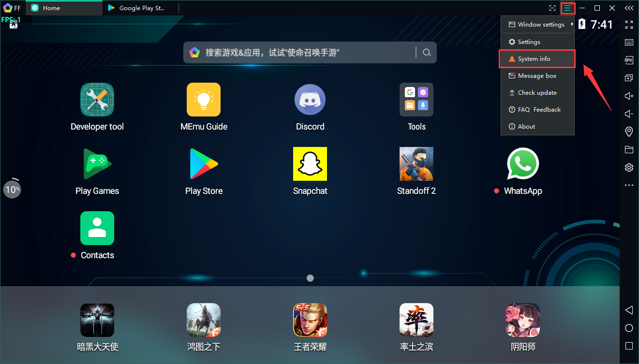
Task: Launch Snapchat from the home screen
Action: (310, 164)
